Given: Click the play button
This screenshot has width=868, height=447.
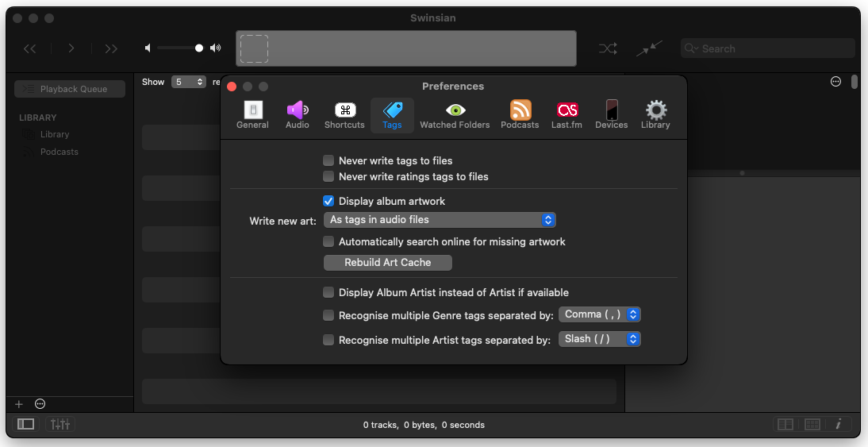Looking at the screenshot, I should click(71, 48).
